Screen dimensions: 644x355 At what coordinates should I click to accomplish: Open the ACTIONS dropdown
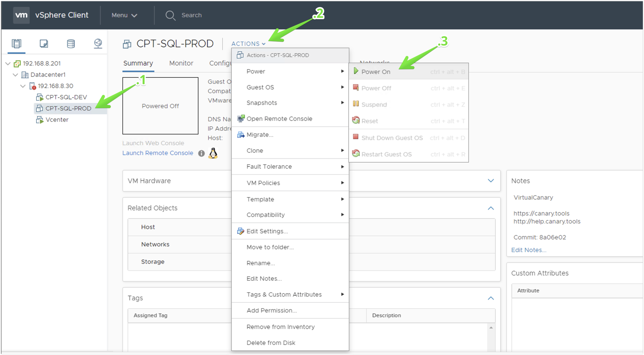(248, 44)
